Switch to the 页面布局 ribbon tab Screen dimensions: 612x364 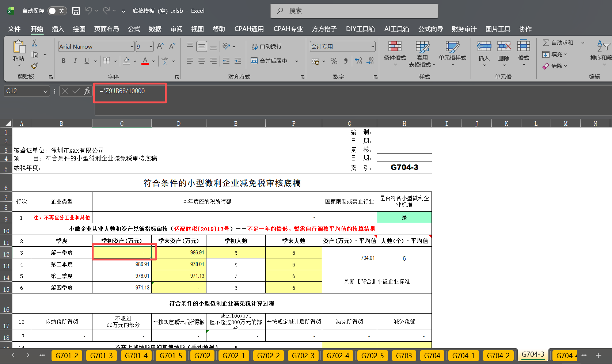106,29
